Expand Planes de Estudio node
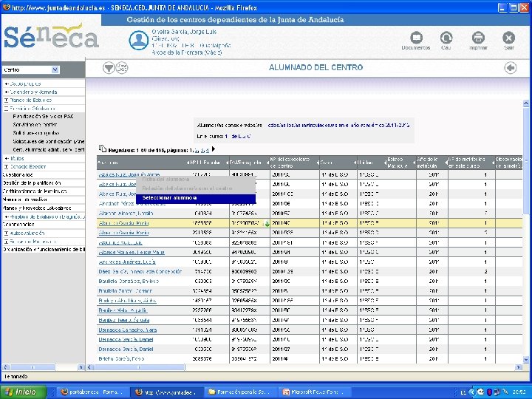The image size is (532, 399). point(7,100)
